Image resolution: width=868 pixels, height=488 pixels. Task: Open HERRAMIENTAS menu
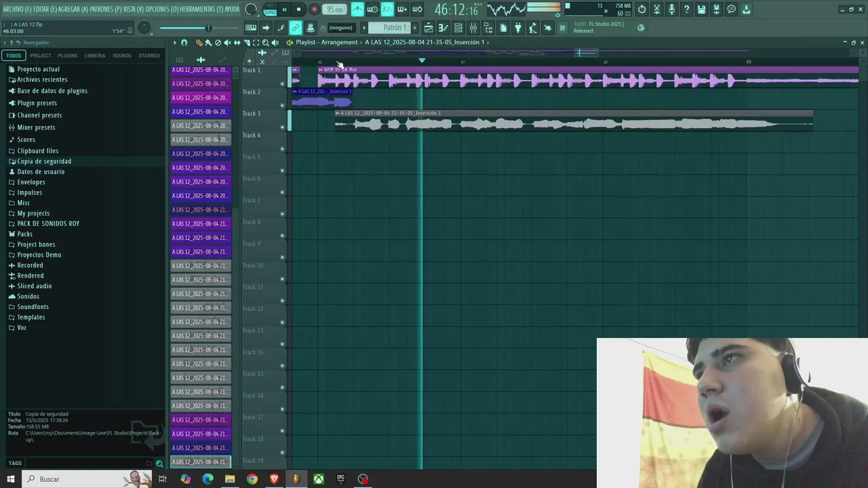200,9
